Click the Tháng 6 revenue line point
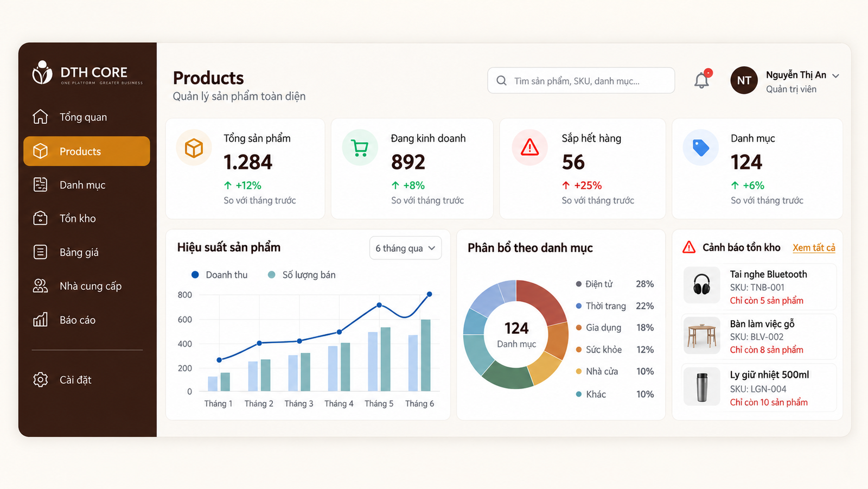868x489 pixels. (x=430, y=294)
